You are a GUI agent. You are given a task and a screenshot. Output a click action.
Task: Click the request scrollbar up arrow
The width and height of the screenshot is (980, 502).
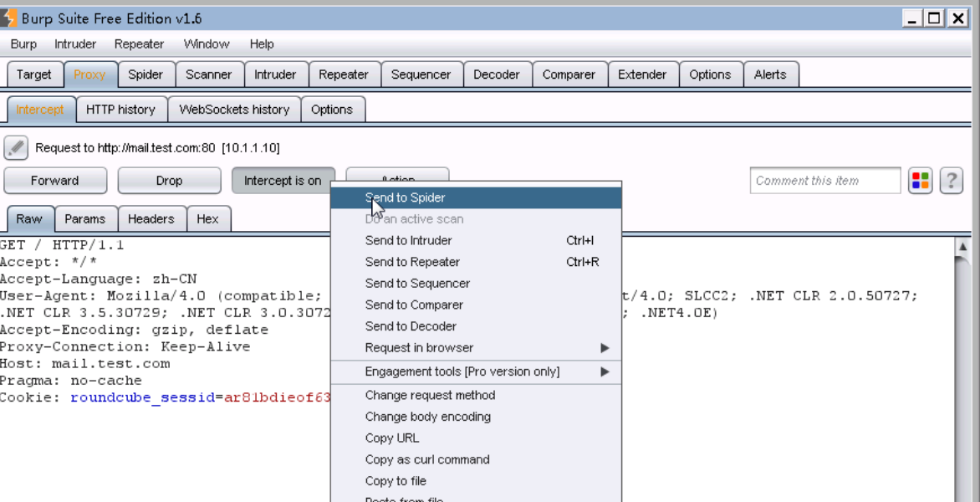coord(962,246)
